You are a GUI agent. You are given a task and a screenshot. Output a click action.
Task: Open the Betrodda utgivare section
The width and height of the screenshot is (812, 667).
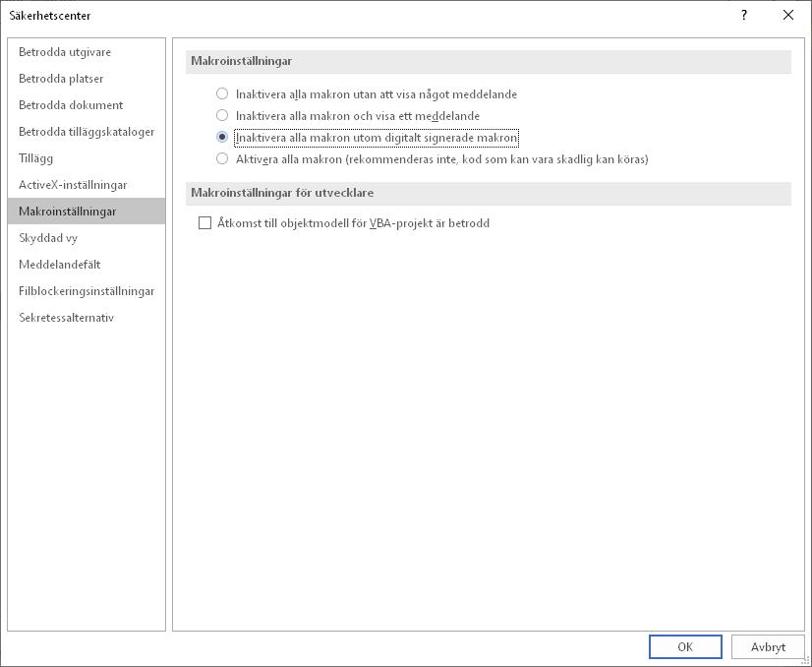click(x=65, y=52)
